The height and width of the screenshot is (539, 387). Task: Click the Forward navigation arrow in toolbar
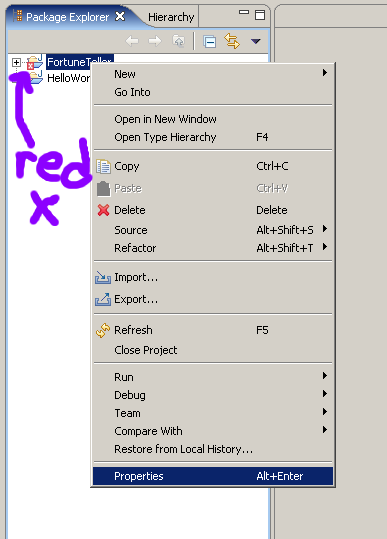(x=155, y=41)
